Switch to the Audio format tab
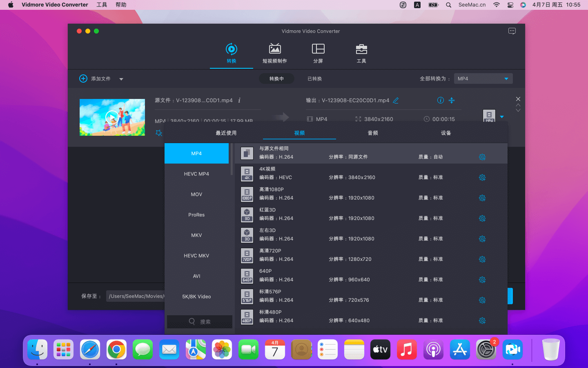This screenshot has width=588, height=368. 372,133
